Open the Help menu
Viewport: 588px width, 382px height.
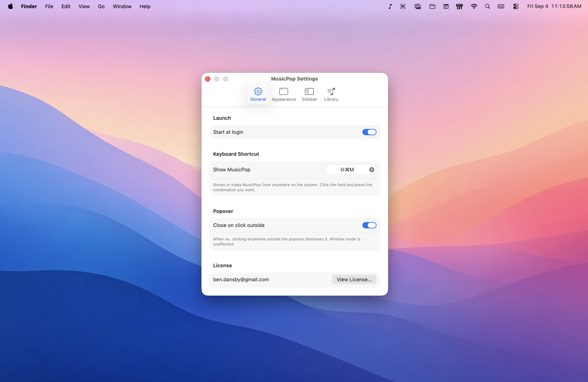point(145,6)
